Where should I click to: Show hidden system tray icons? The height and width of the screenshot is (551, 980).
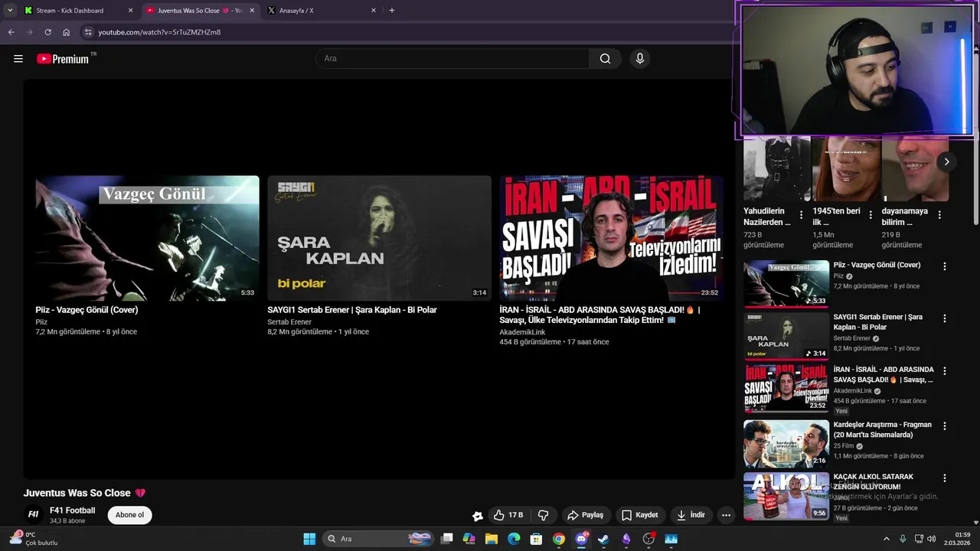pyautogui.click(x=887, y=539)
